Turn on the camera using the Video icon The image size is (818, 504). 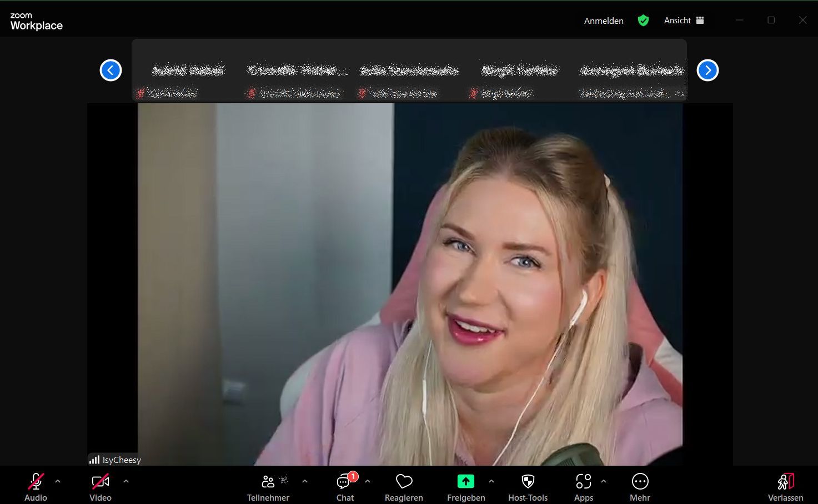[101, 482]
